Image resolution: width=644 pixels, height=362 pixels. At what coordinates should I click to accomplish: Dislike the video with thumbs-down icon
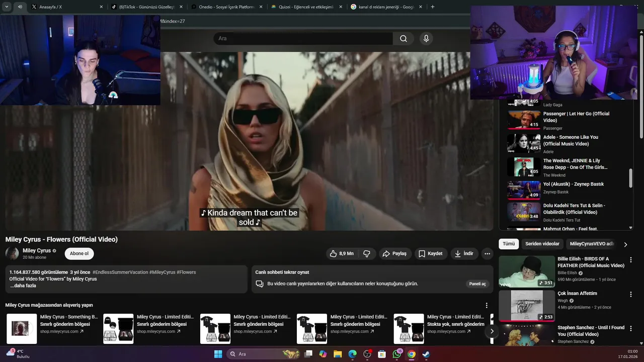click(x=367, y=254)
